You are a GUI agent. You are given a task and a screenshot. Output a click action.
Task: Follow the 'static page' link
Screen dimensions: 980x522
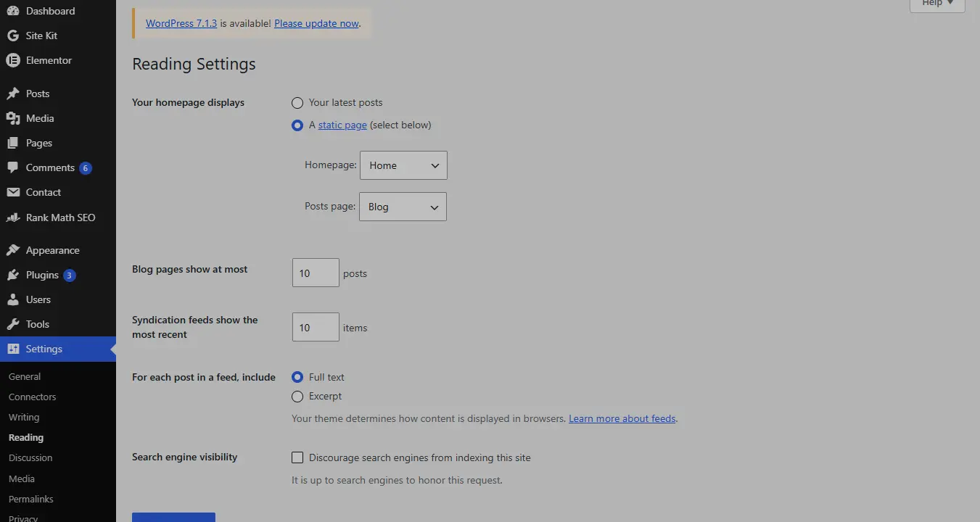click(x=342, y=125)
